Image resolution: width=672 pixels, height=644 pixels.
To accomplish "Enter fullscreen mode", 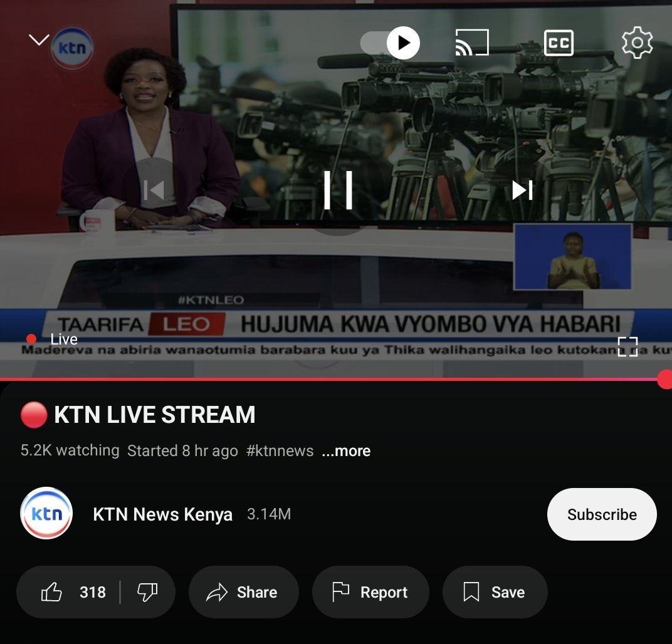I will (x=627, y=347).
